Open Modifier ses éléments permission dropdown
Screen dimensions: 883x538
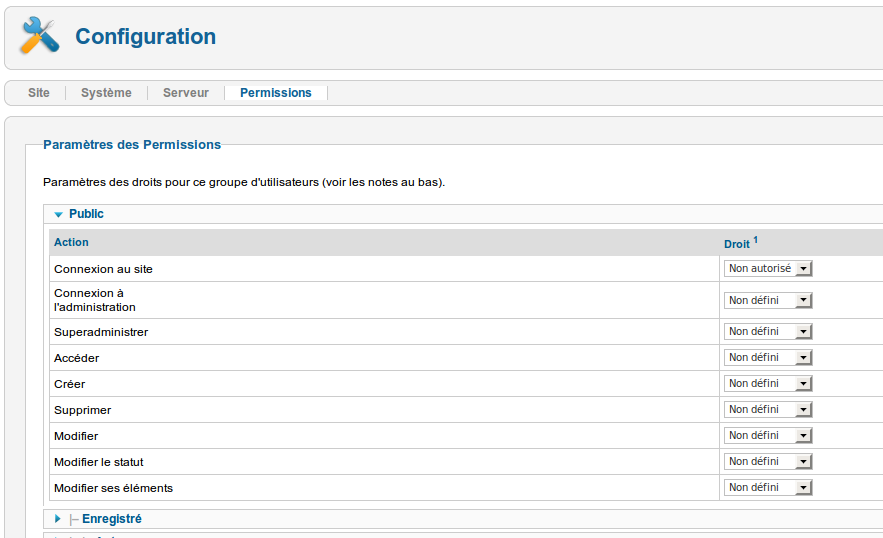(768, 488)
